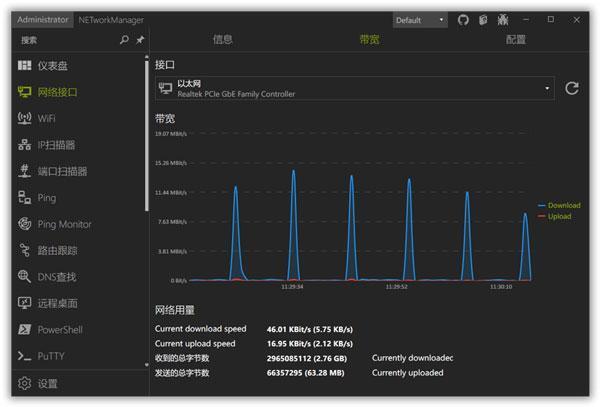The image size is (600, 407).
Task: Select the DNS查找 menu entry
Action: point(78,277)
